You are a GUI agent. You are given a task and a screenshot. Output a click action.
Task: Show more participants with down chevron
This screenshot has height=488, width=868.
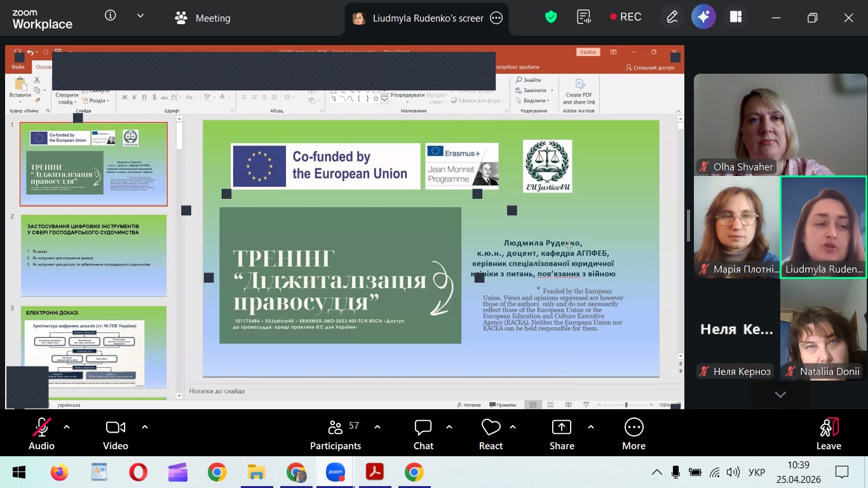[780, 395]
